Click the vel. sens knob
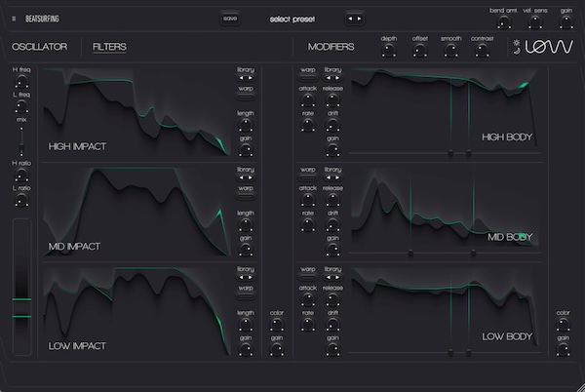Image resolution: width=585 pixels, height=392 pixels. (535, 22)
